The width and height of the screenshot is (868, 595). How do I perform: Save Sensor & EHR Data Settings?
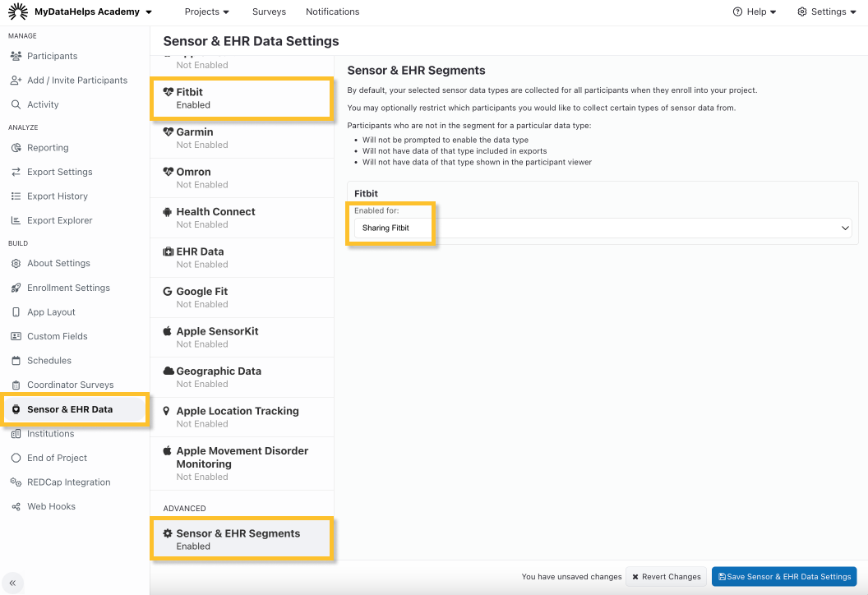click(x=784, y=577)
